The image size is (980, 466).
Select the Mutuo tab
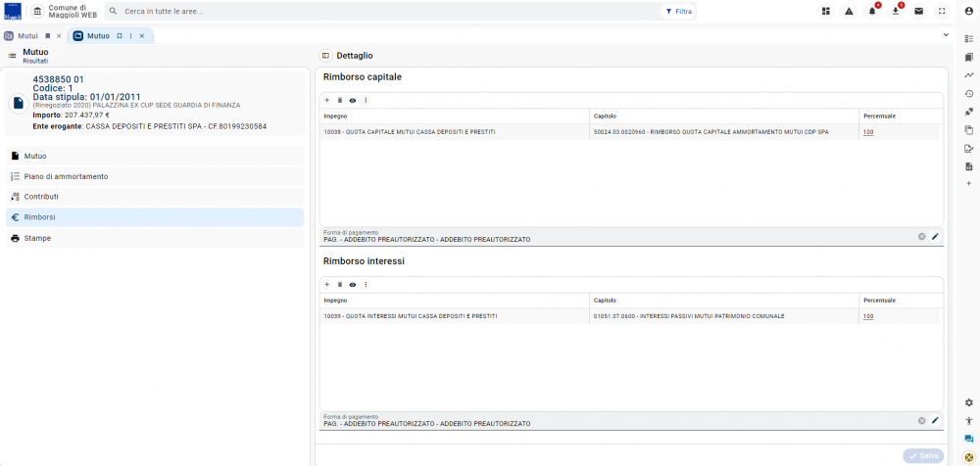[x=98, y=36]
